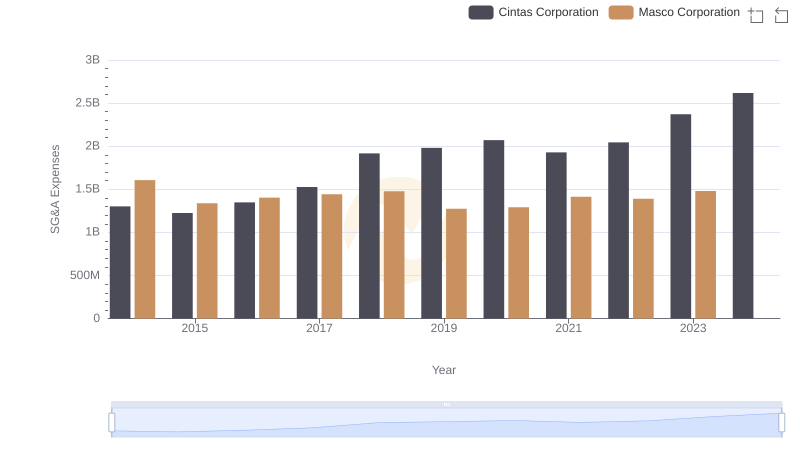Click Cintas bar for 2017
The width and height of the screenshot is (800, 461).
point(307,253)
